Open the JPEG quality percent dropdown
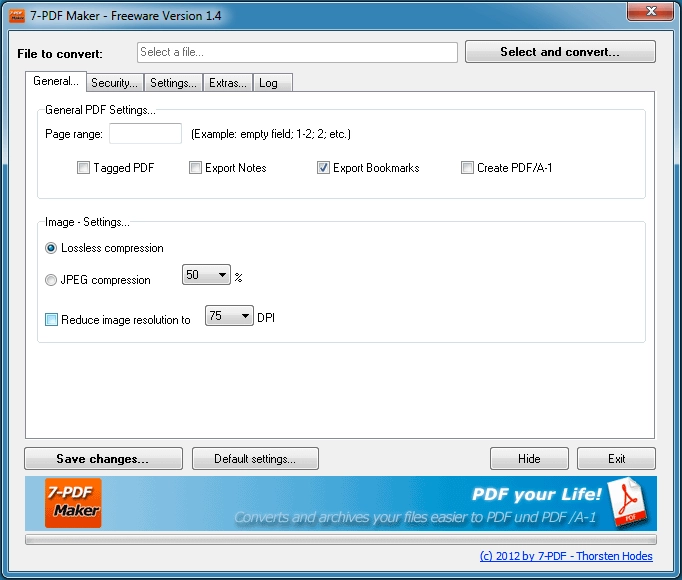The image size is (682, 580). point(206,275)
